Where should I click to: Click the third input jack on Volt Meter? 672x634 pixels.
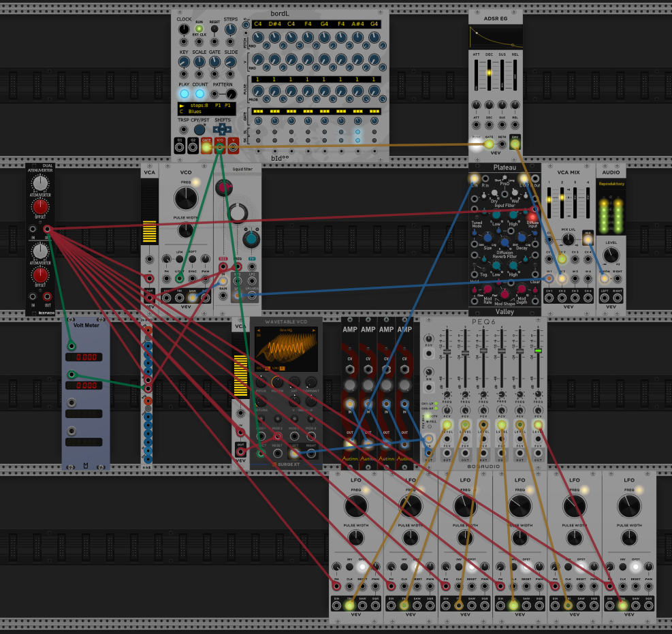(71, 402)
